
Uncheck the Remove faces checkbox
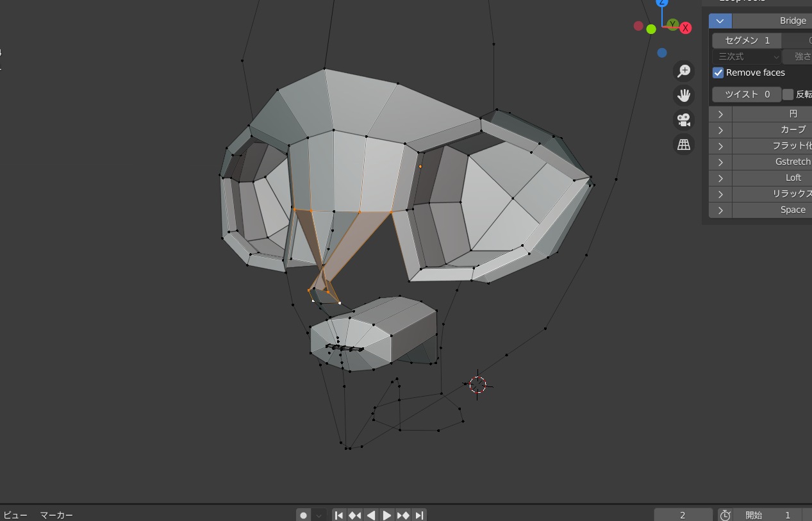pyautogui.click(x=718, y=73)
